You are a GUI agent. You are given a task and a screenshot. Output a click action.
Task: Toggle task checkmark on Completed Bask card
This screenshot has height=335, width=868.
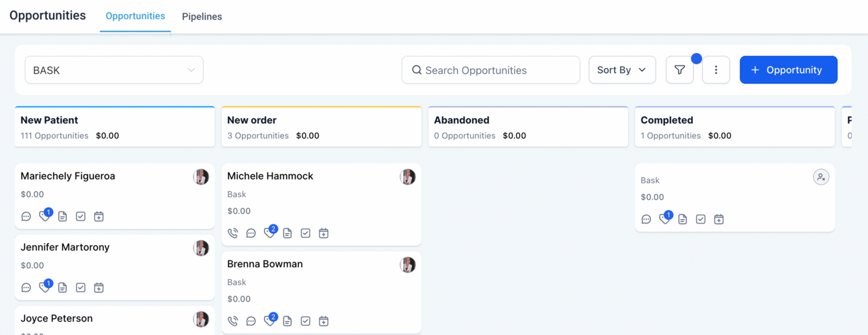tap(701, 219)
